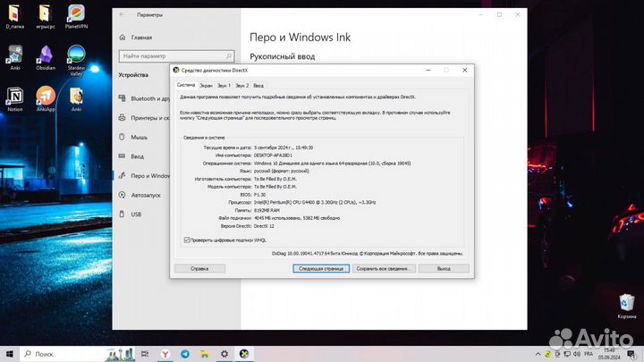Open Telegram from the taskbar

[185, 354]
